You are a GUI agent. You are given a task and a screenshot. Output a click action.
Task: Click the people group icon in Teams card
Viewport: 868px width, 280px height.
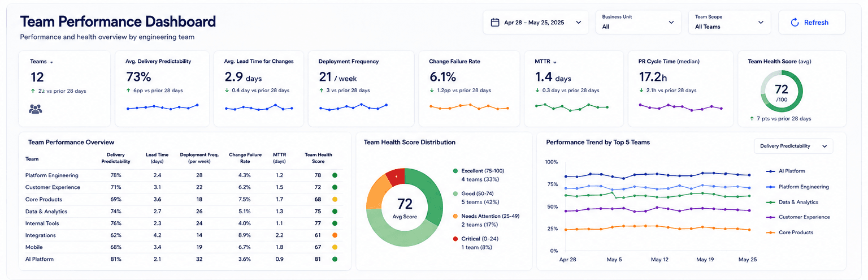pyautogui.click(x=36, y=109)
